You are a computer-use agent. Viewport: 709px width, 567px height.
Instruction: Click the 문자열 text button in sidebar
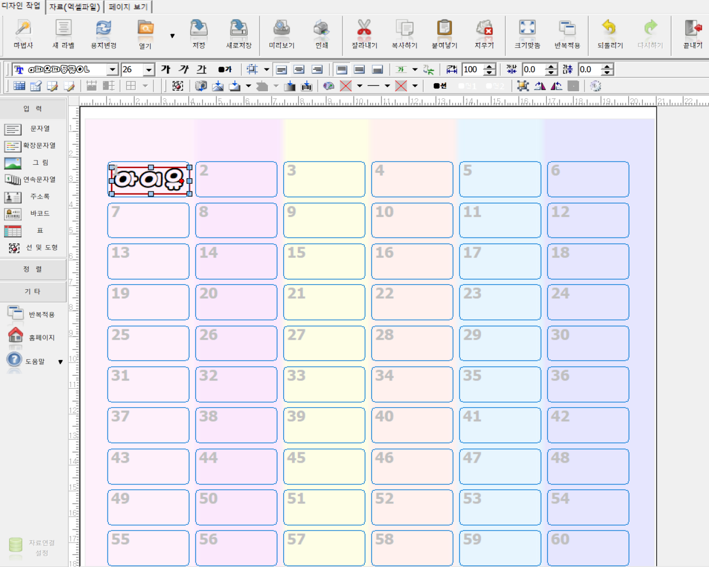click(x=30, y=130)
